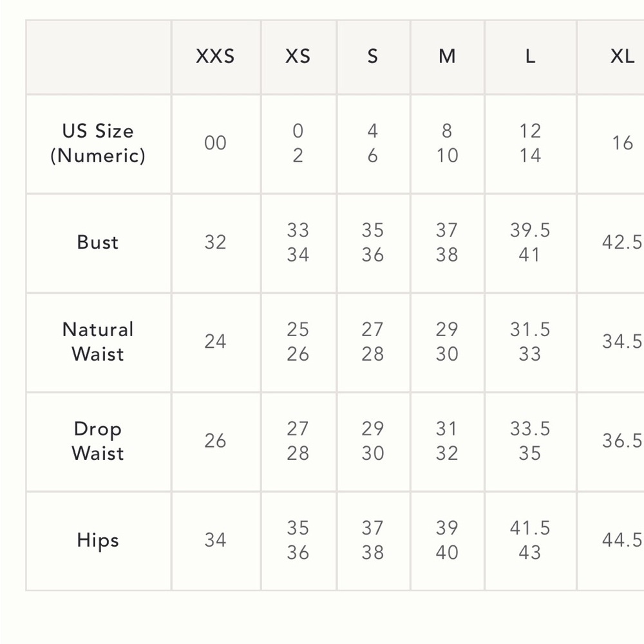Screen dimensions: 644x644
Task: Click the S size header cell
Action: pyautogui.click(x=374, y=57)
